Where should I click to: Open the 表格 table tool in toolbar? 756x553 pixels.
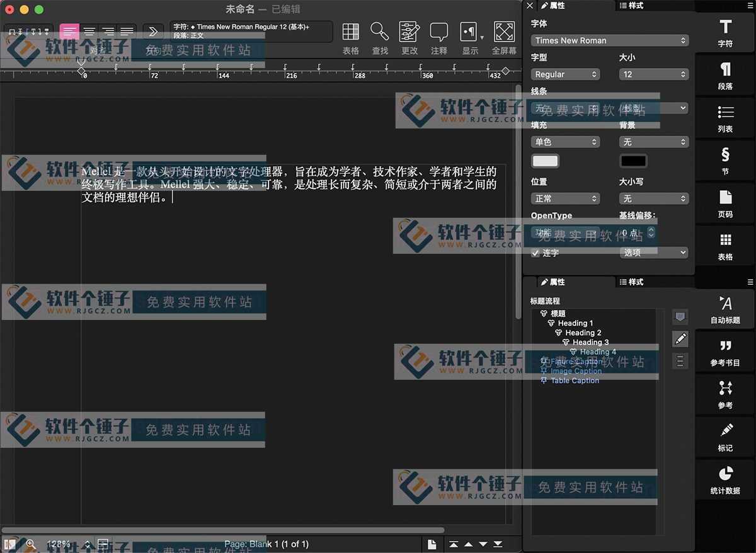tap(351, 38)
